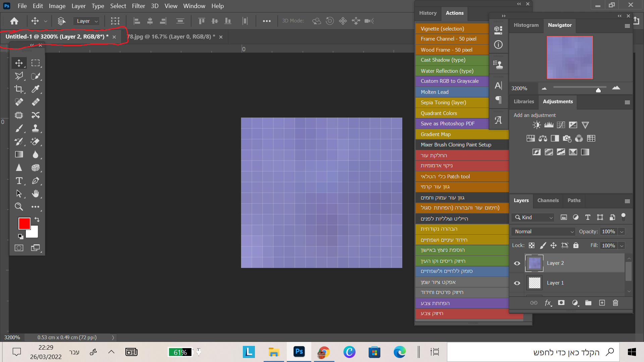Create a new layer with plus icon
Image resolution: width=644 pixels, height=362 pixels.
pyautogui.click(x=602, y=303)
